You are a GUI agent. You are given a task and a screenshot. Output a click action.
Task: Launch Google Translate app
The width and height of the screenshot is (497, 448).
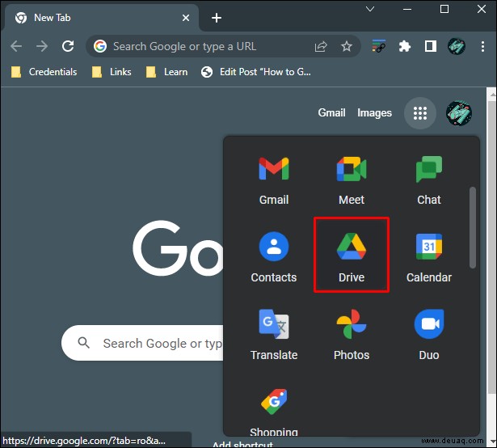click(x=274, y=335)
